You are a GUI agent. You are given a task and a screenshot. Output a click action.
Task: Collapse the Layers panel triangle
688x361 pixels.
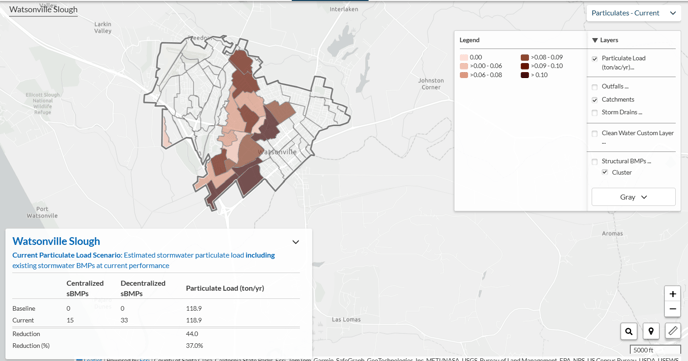(x=595, y=40)
